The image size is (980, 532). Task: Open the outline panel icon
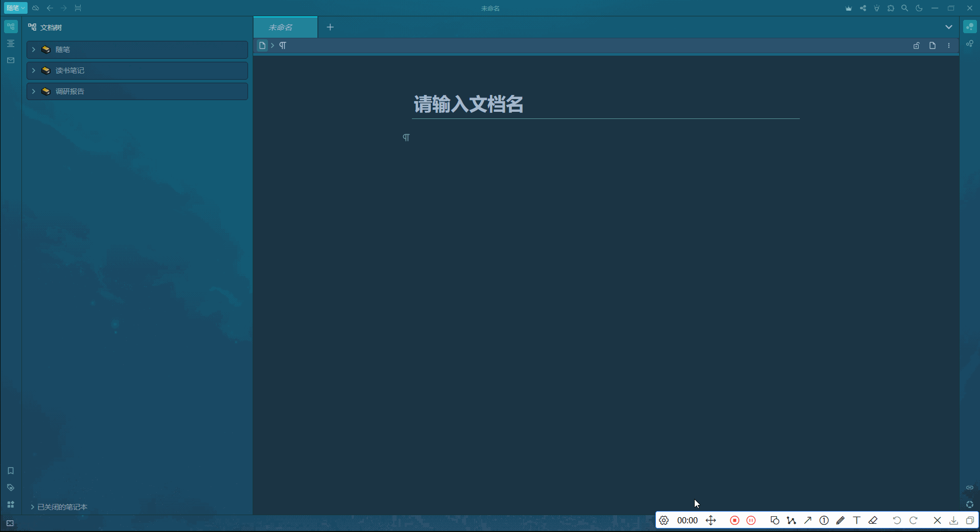[x=11, y=43]
